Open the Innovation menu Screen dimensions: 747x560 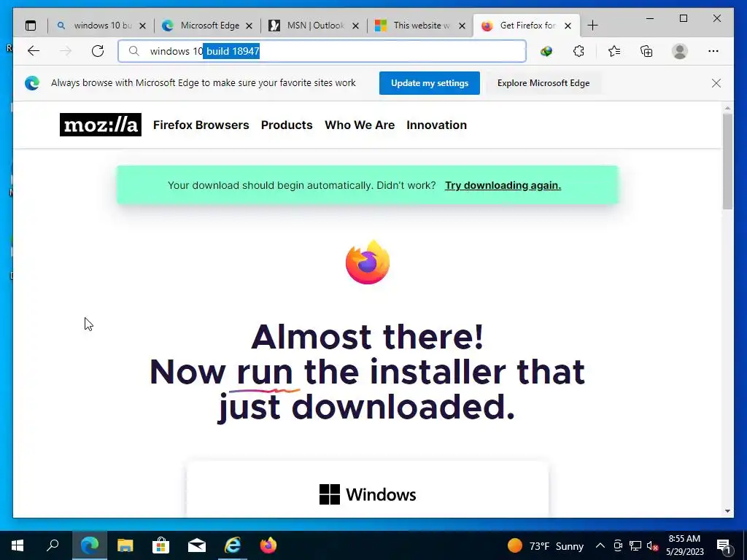pos(436,125)
